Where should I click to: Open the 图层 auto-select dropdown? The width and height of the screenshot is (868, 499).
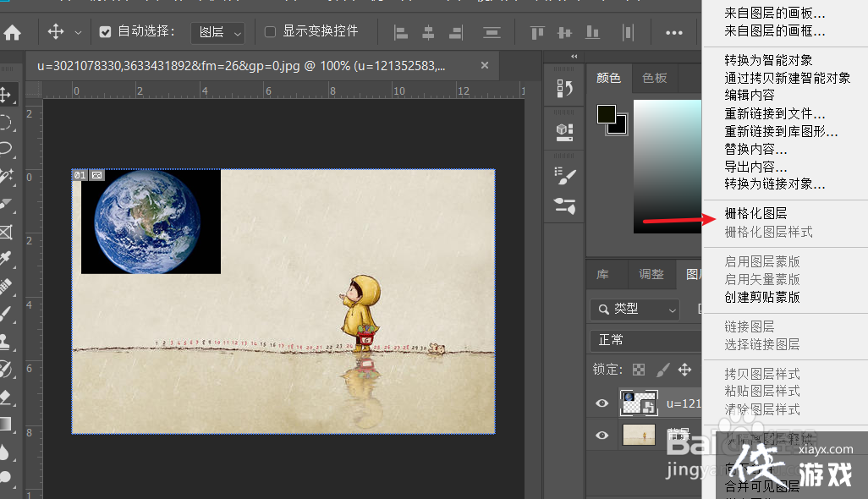point(217,33)
